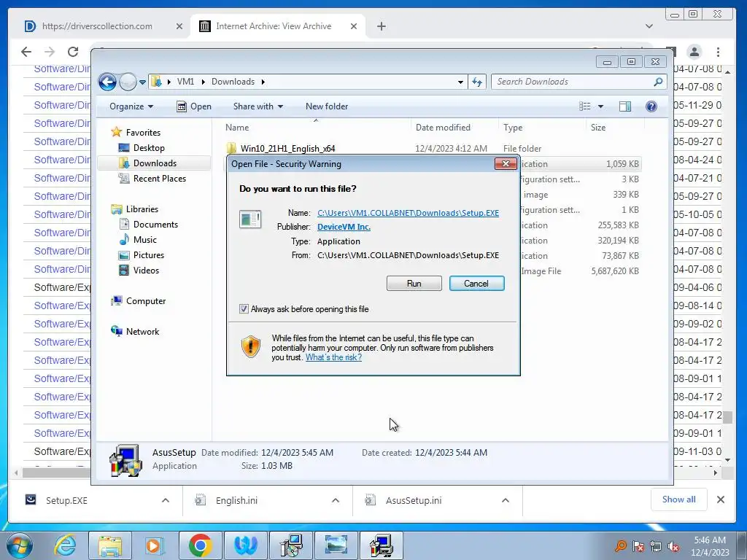The width and height of the screenshot is (747, 560).
Task: Select the Win10_21H1_English_x64 folder
Action: pyautogui.click(x=287, y=149)
